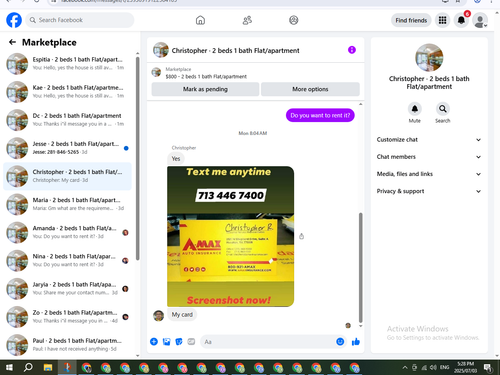Click Mark as pending button
This screenshot has height=375, width=500.
[205, 89]
